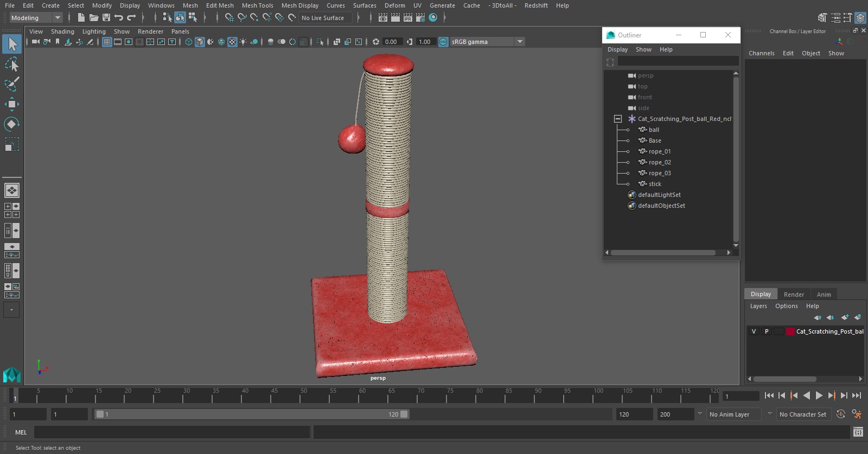The image size is (868, 454).
Task: Open the Redshift menu
Action: [536, 5]
